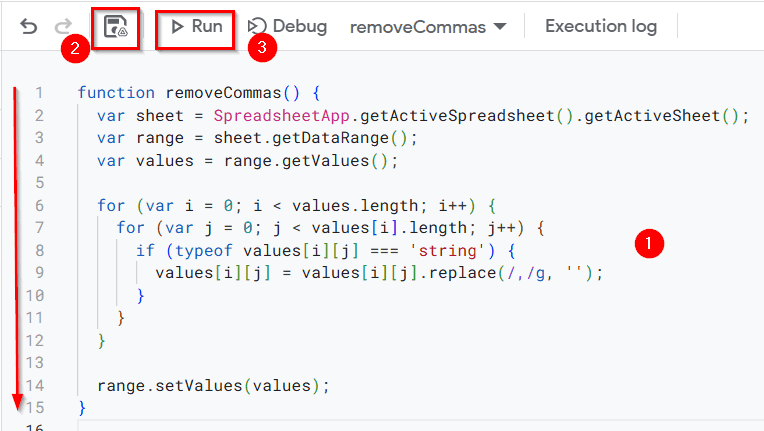Click on 'function removeCommas()' declaration text
This screenshot has height=431, width=764.
[189, 93]
